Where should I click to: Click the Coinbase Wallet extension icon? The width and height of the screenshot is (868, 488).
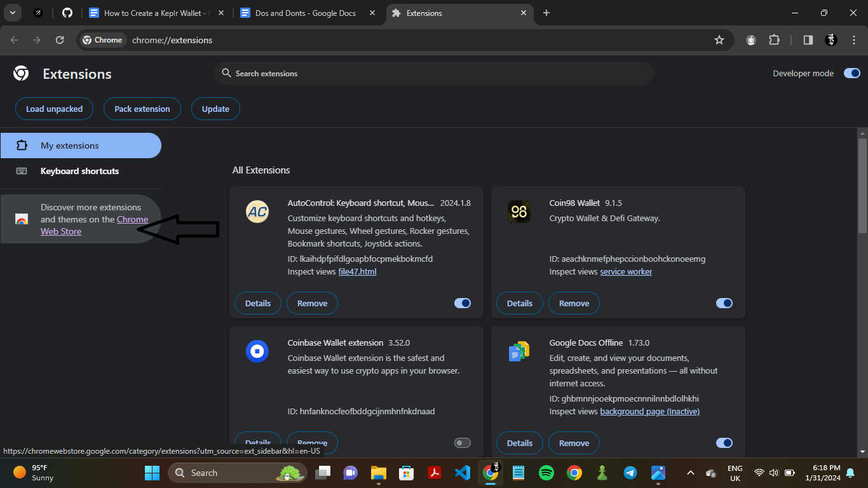point(257,351)
